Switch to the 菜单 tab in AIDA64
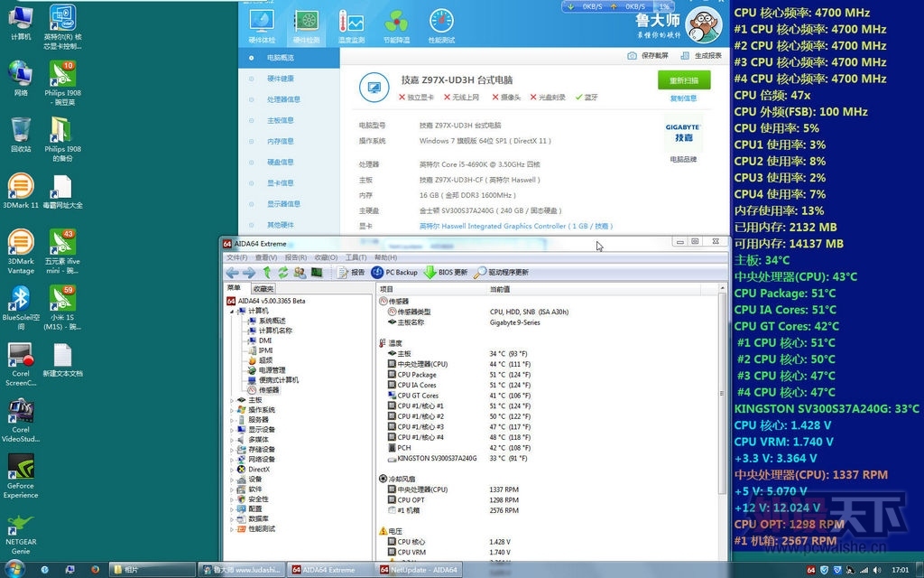 click(235, 288)
